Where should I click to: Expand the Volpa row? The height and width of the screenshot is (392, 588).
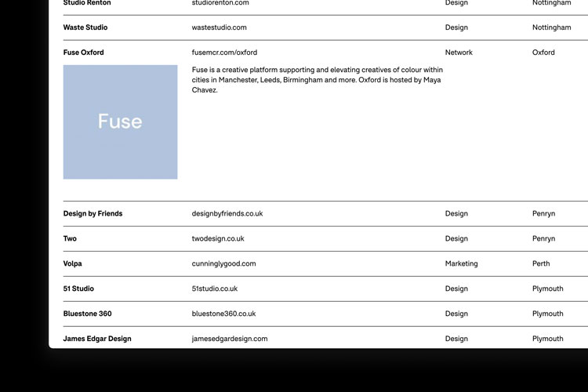(72, 263)
